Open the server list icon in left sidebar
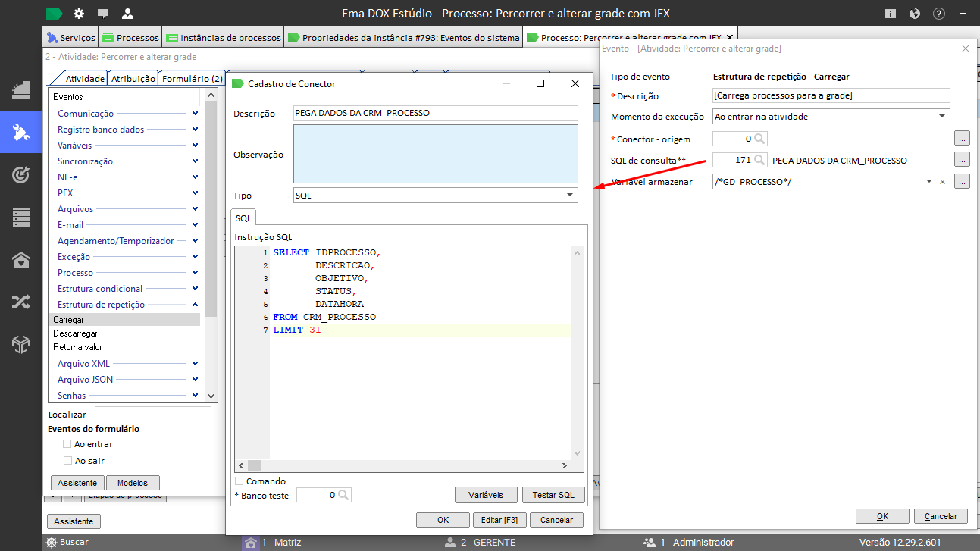 (21, 218)
